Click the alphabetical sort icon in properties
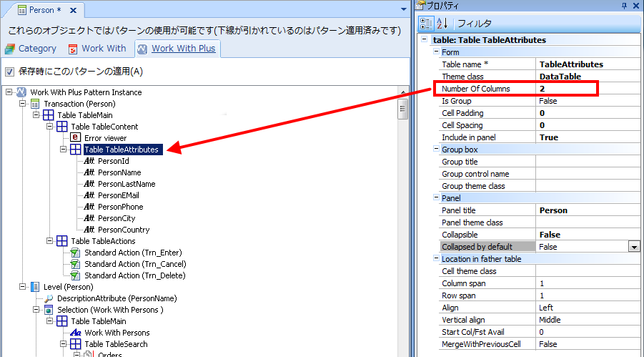 click(x=442, y=23)
